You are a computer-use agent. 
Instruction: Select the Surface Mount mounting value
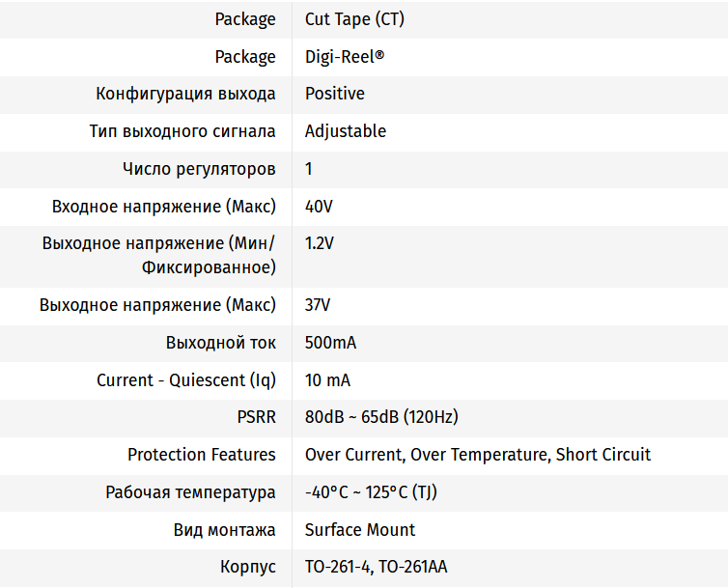[359, 530]
